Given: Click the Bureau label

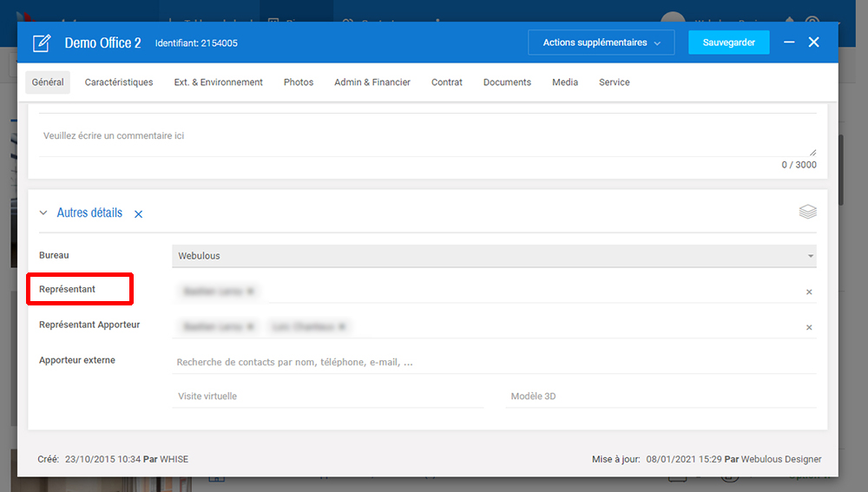Looking at the screenshot, I should pyautogui.click(x=54, y=255).
